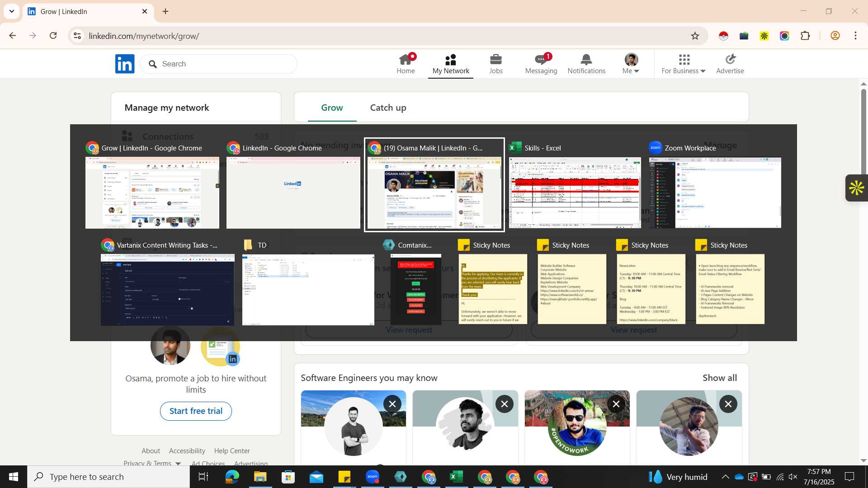The image size is (868, 488).
Task: Open Messaging with unread badge
Action: [x=541, y=64]
